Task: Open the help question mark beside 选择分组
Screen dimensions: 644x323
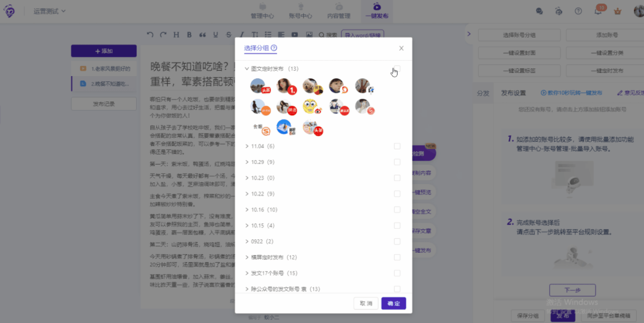Action: tap(274, 48)
